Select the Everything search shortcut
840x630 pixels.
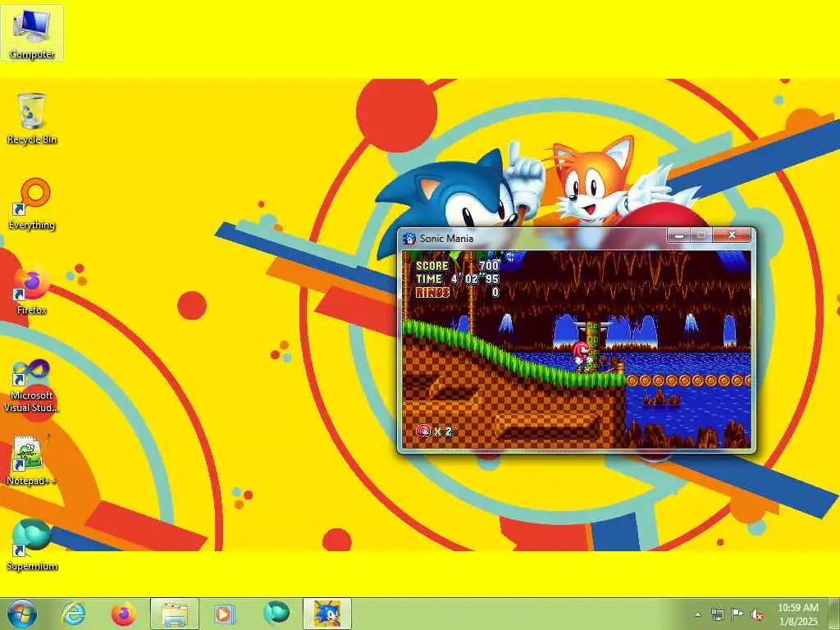coord(32,204)
